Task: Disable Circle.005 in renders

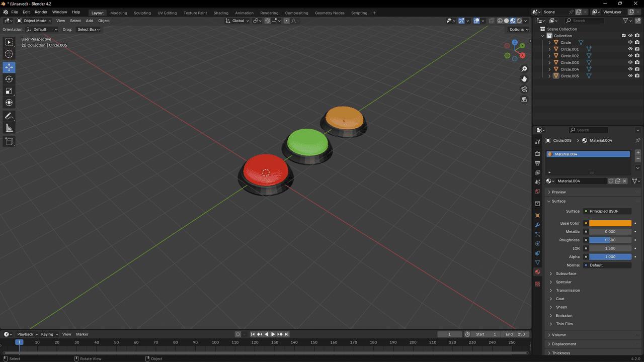Action: click(x=637, y=76)
